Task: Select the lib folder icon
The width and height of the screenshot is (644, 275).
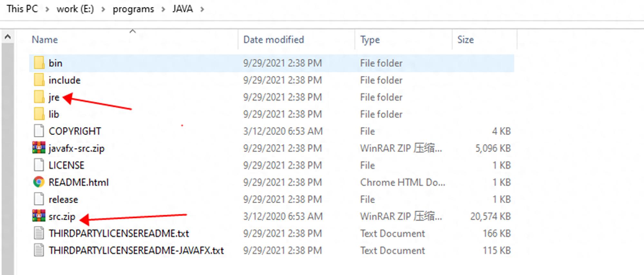Action: [x=39, y=114]
